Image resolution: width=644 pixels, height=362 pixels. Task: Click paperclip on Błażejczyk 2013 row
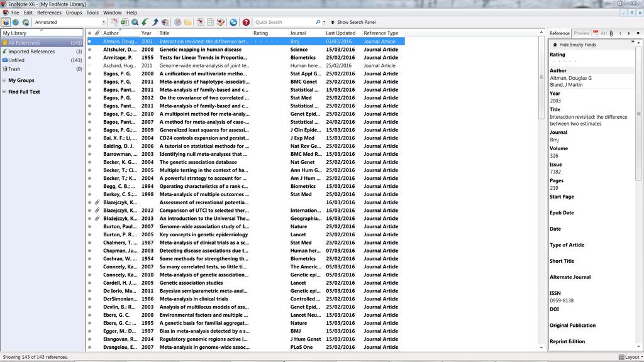97,218
